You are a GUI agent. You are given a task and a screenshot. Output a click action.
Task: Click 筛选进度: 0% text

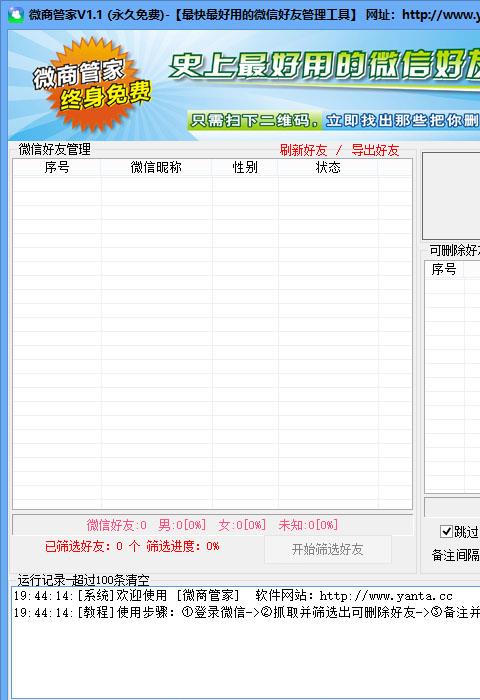[x=183, y=546]
